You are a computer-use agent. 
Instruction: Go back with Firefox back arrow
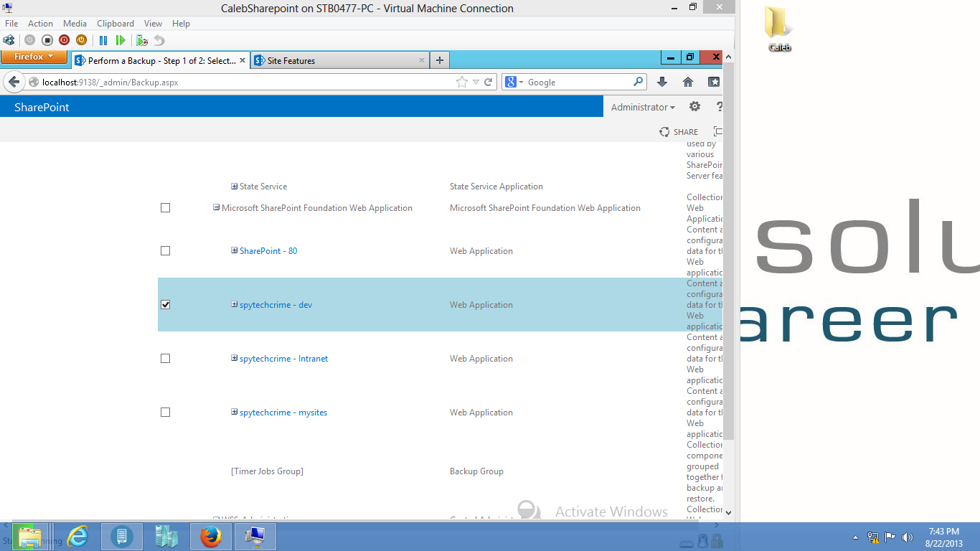(x=14, y=82)
